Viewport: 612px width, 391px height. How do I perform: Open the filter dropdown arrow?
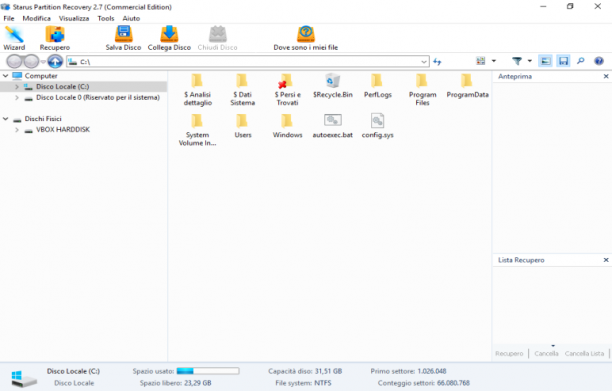pyautogui.click(x=530, y=61)
